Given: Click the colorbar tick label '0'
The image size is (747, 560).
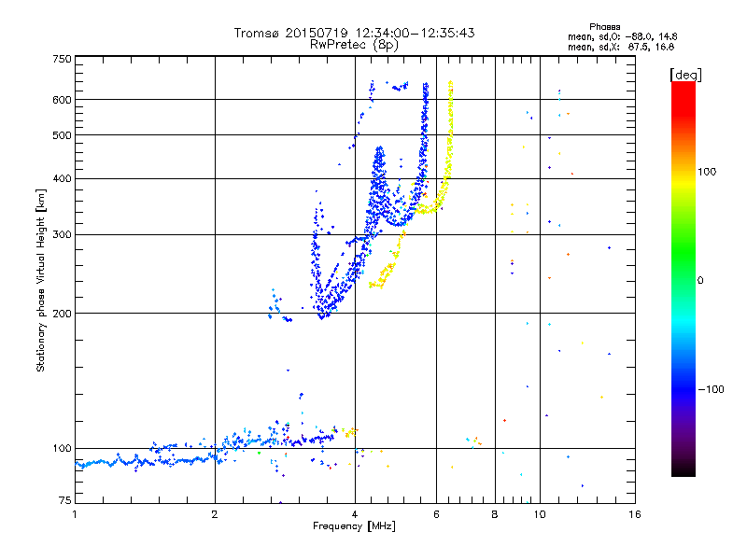Looking at the screenshot, I should click(700, 281).
